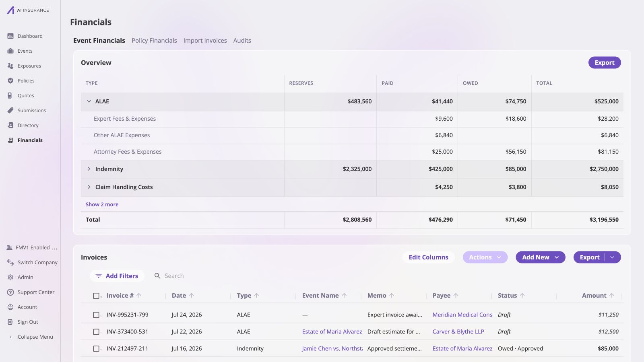This screenshot has height=362, width=644.
Task: Open Policies in the sidebar
Action: click(x=26, y=81)
